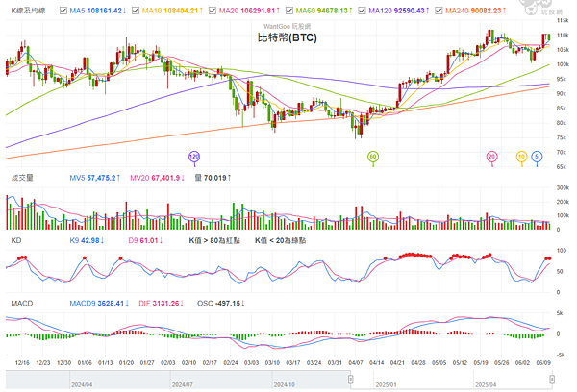
Task: Click the 02/24 date axis label
Action: (231, 363)
